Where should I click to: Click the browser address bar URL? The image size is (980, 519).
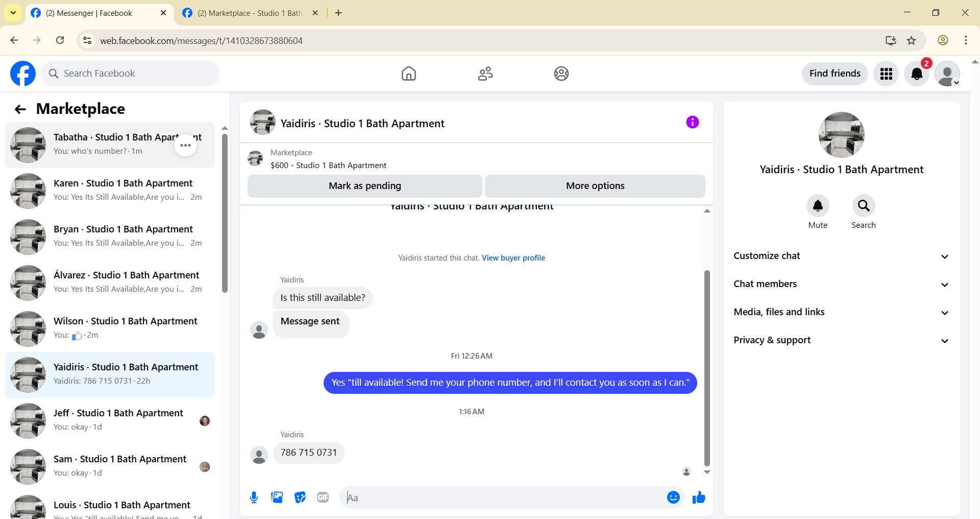tap(201, 40)
